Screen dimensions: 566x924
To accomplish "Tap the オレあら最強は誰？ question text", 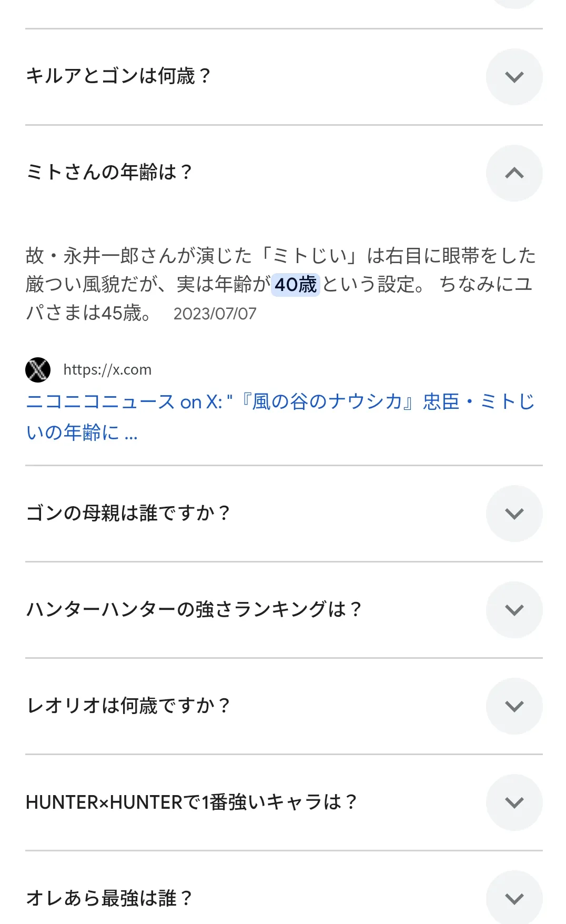I will point(110,898).
